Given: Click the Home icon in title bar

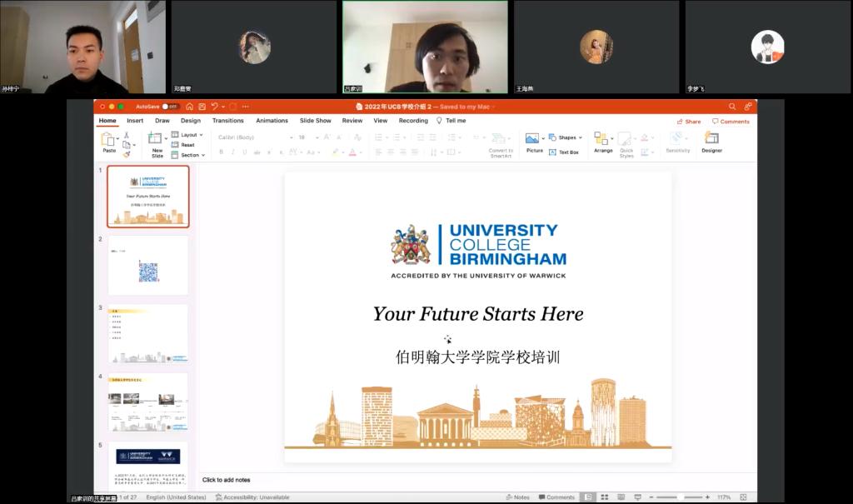Looking at the screenshot, I should click(x=189, y=107).
